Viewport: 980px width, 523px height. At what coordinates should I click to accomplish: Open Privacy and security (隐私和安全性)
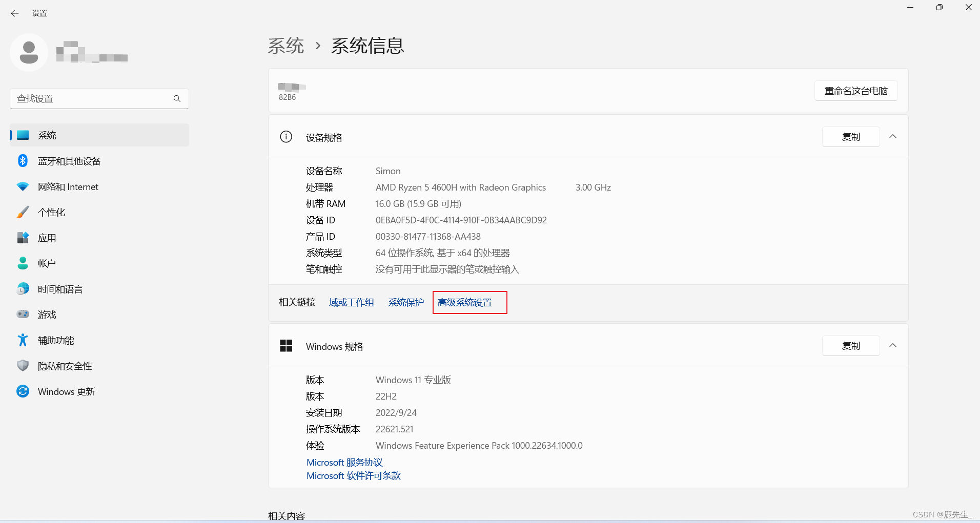pyautogui.click(x=65, y=366)
